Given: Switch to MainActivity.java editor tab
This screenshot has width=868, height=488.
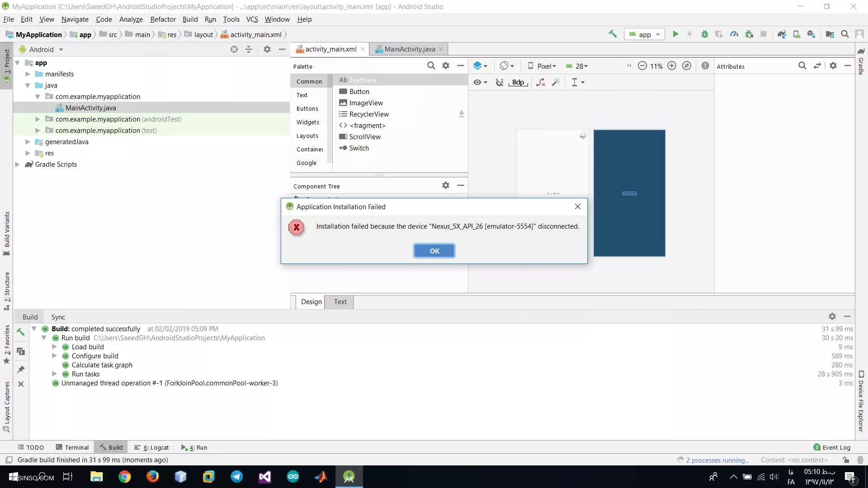Looking at the screenshot, I should tap(409, 49).
